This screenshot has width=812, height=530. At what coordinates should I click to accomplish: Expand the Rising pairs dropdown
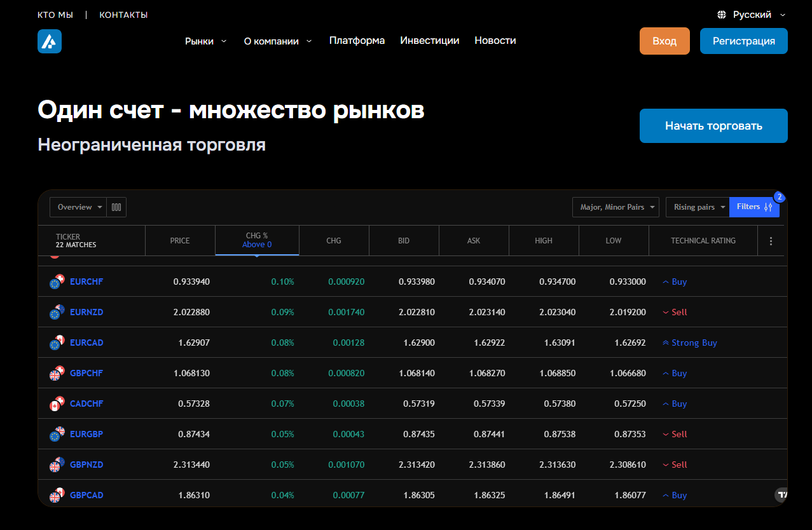[x=697, y=207]
